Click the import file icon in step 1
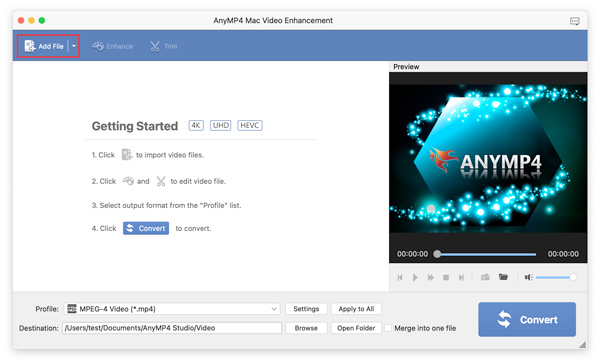This screenshot has height=364, width=600. (127, 155)
